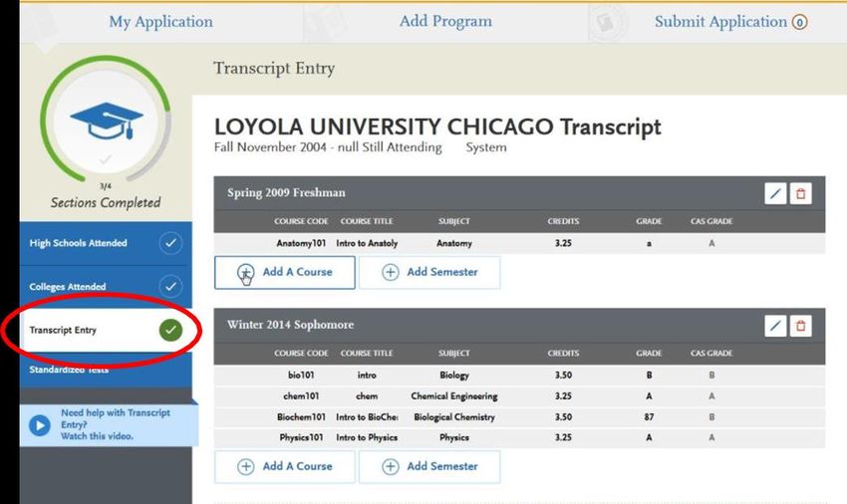Select Transcript Entry in sidebar

pyautogui.click(x=106, y=330)
